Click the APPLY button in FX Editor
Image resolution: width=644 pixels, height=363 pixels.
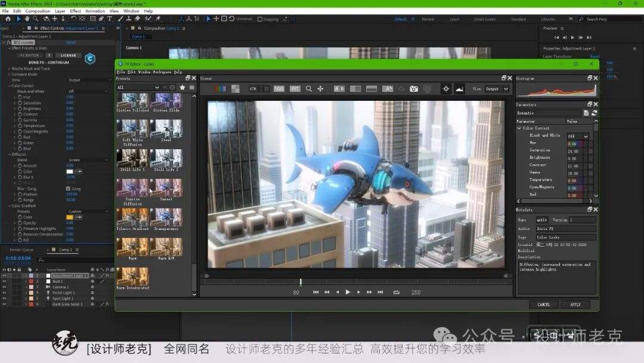[x=575, y=304]
